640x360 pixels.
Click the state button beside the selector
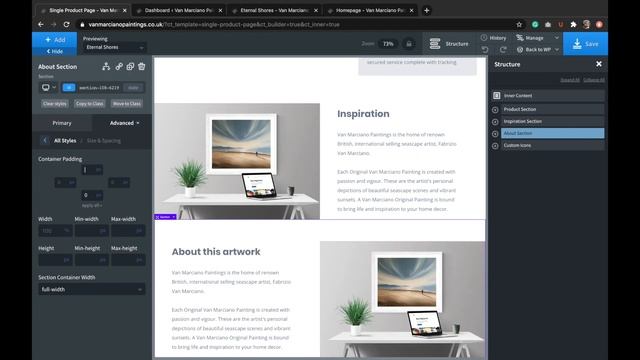133,87
